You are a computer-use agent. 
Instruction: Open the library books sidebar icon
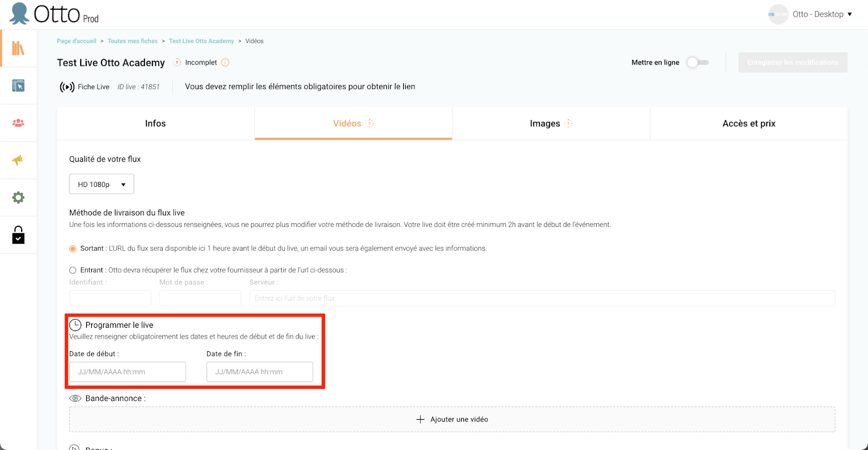pyautogui.click(x=18, y=48)
